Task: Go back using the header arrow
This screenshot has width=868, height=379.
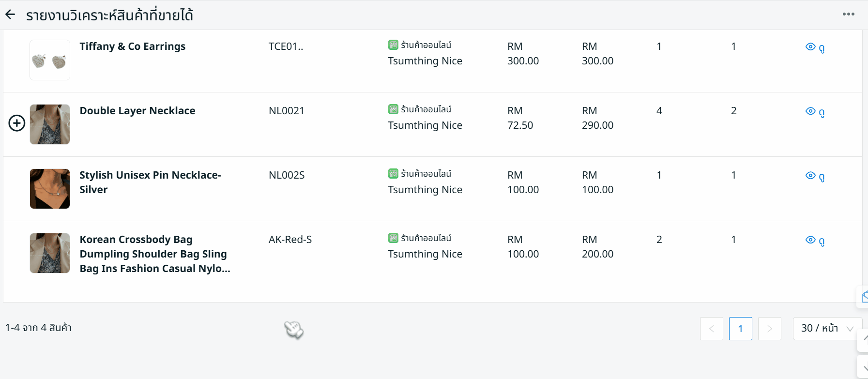Action: (x=11, y=15)
